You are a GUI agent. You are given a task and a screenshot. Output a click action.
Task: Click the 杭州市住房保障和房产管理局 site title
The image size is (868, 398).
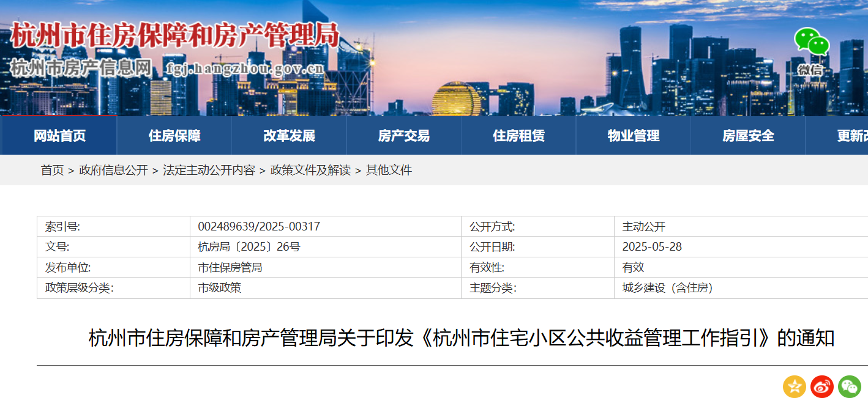[174, 35]
